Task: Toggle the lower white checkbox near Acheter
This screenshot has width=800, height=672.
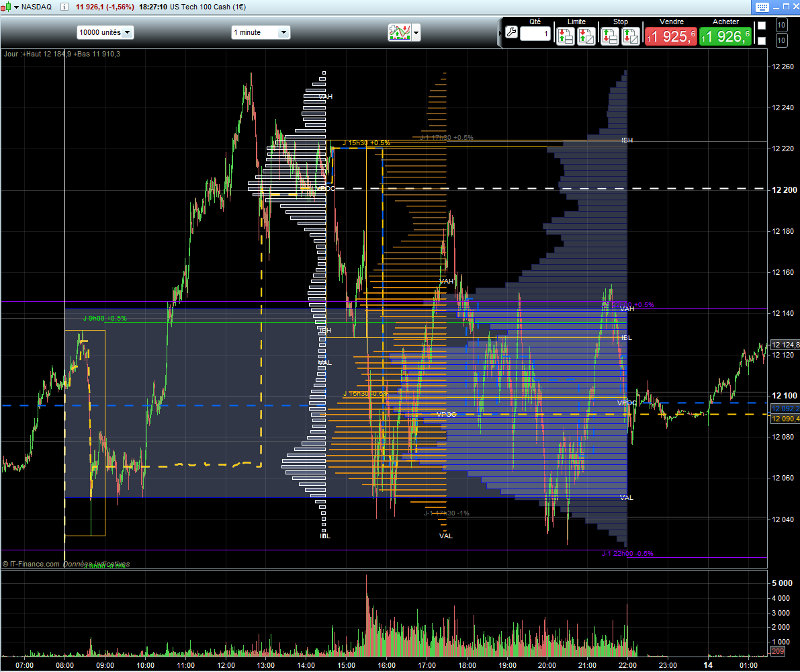Action: 762,41
